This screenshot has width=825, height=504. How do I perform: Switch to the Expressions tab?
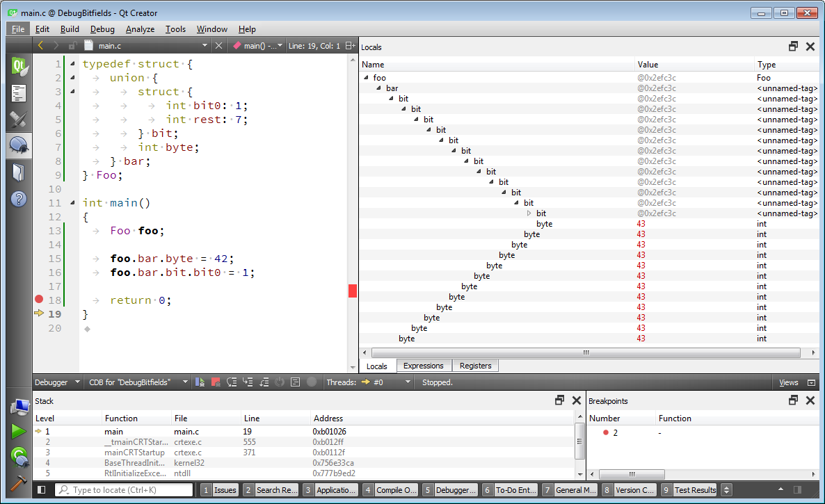(x=423, y=366)
